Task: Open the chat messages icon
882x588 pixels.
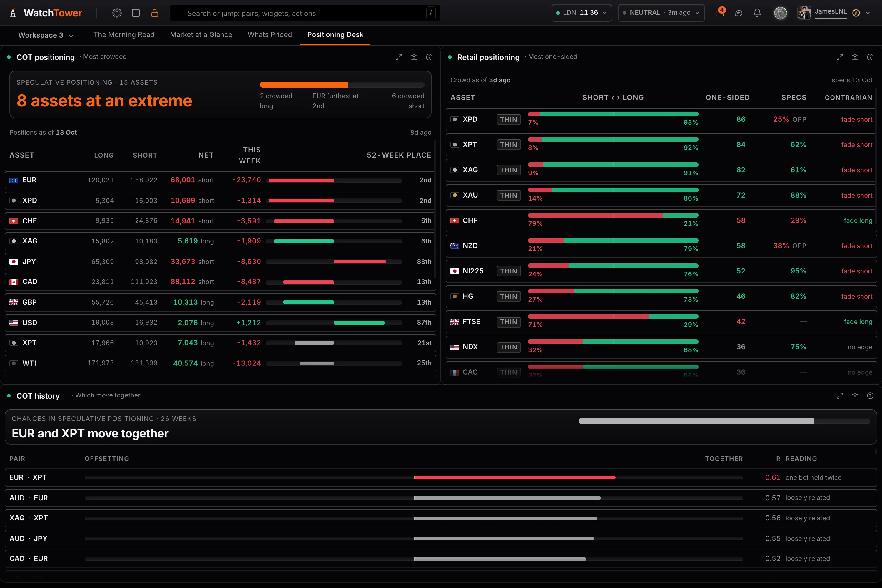Action: pyautogui.click(x=739, y=13)
